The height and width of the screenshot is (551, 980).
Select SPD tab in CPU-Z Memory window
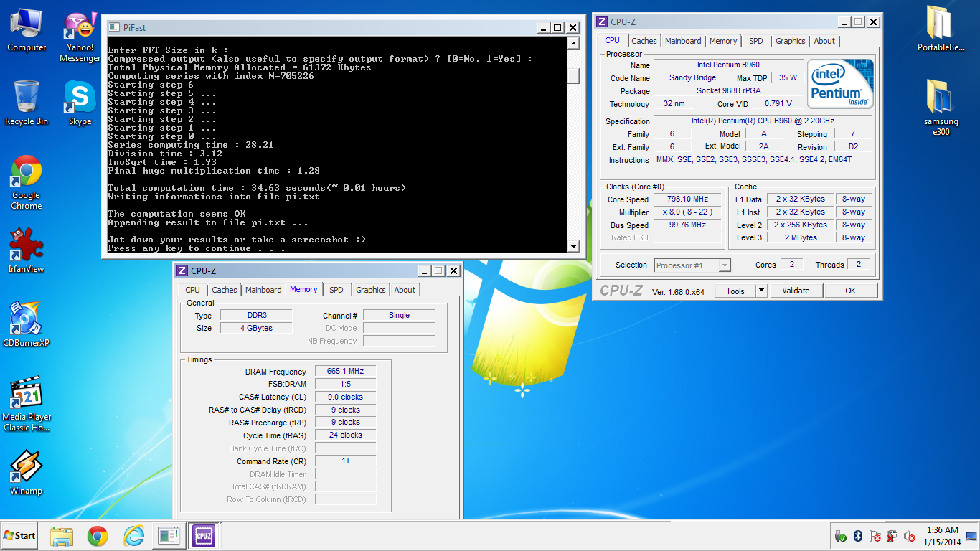pyautogui.click(x=336, y=290)
